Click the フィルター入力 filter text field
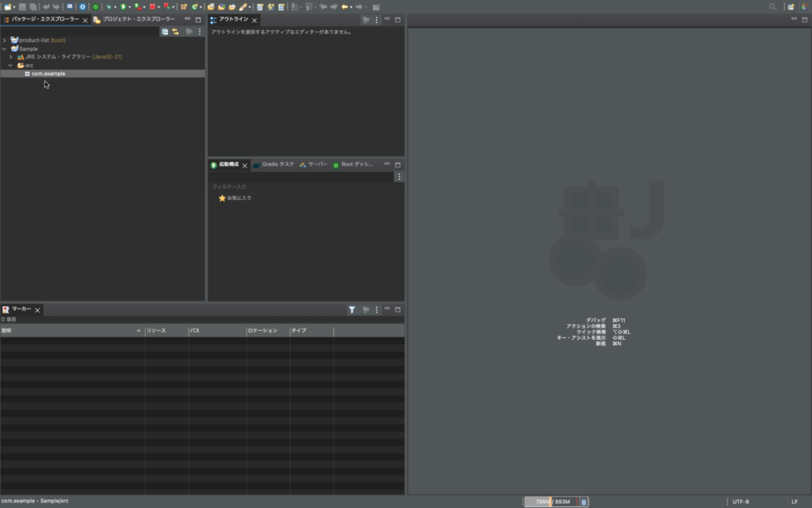Viewport: 812px width, 508px height. 301,187
